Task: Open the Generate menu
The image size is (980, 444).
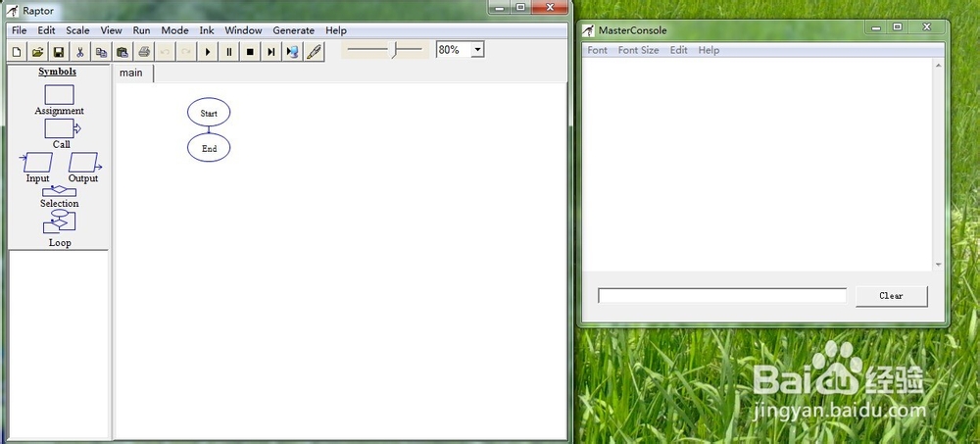Action: [294, 30]
